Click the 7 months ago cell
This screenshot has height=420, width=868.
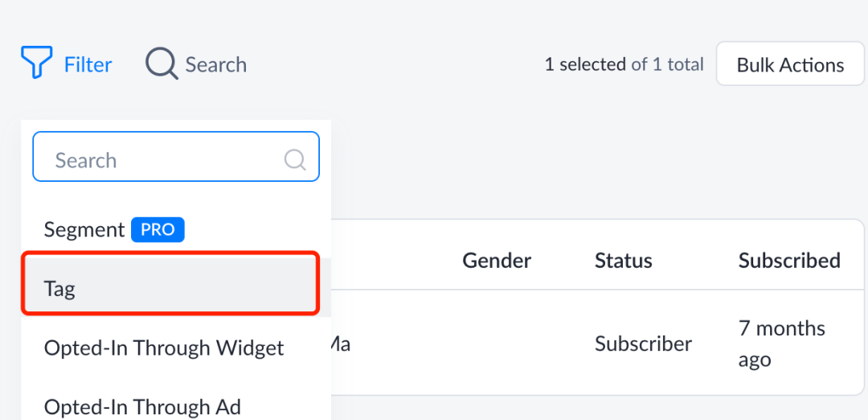click(782, 344)
